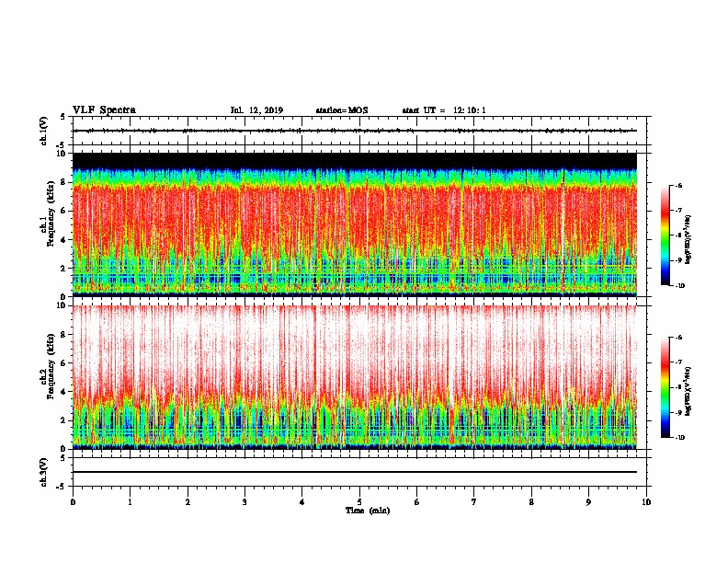The image size is (728, 563).
Task: Click the "-6" tick on ch.2 colorbar
Action: [x=678, y=338]
